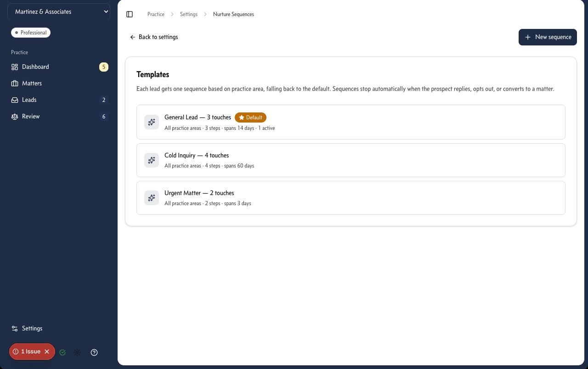Click the Dashboard count badge 5

104,67
